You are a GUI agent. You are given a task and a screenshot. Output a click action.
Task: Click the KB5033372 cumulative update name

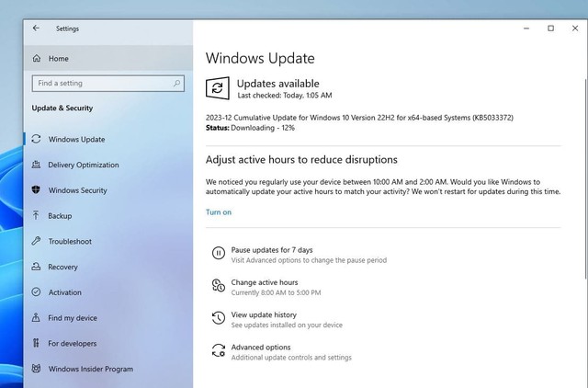359,118
